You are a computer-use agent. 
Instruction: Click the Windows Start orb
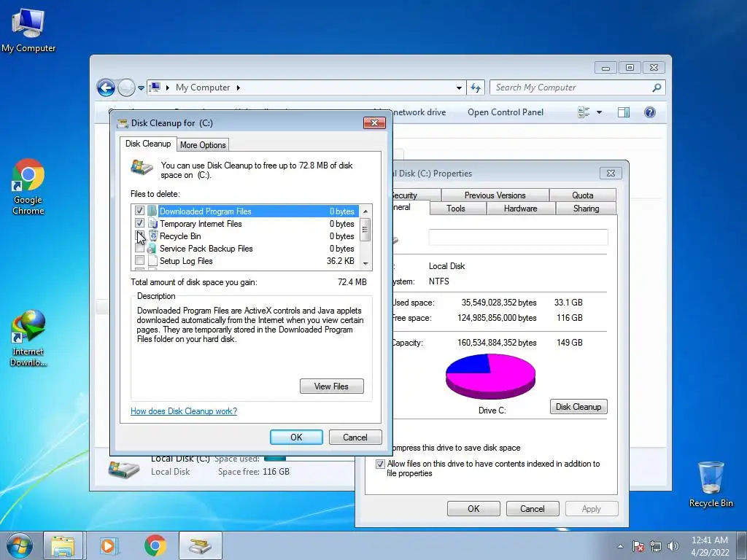(20, 545)
